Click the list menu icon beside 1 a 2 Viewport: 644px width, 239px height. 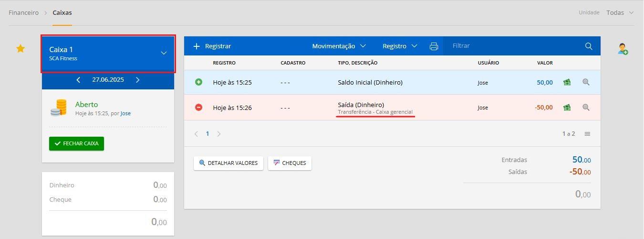pos(587,134)
